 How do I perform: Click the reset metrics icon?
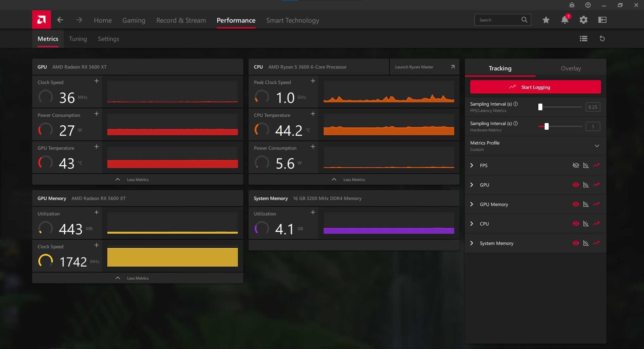point(602,39)
